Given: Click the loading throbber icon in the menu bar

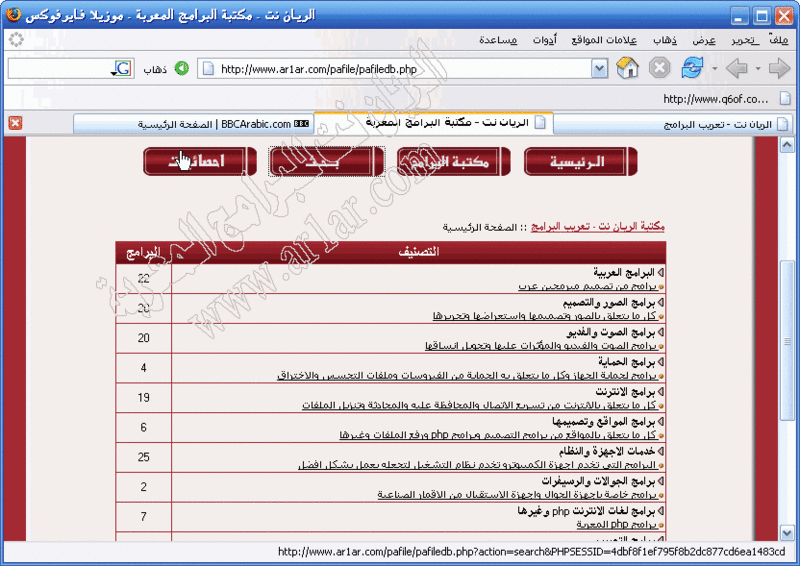Looking at the screenshot, I should coord(16,39).
